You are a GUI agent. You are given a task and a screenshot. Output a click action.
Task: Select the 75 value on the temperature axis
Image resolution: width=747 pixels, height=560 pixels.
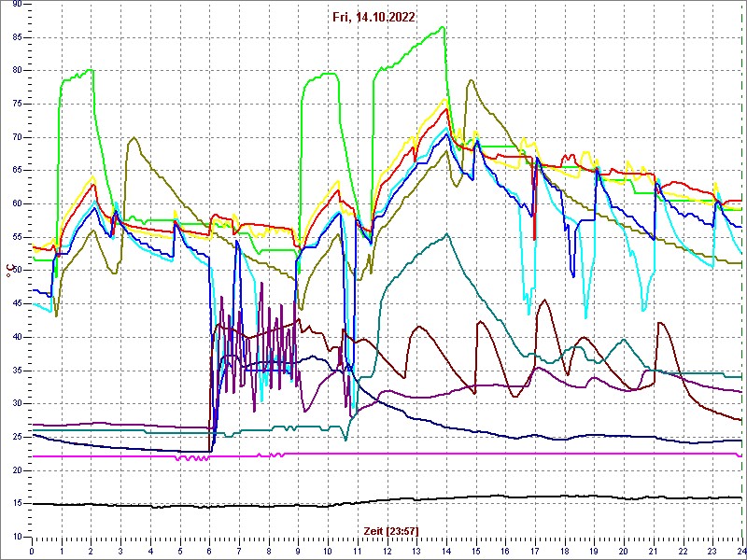coord(17,105)
